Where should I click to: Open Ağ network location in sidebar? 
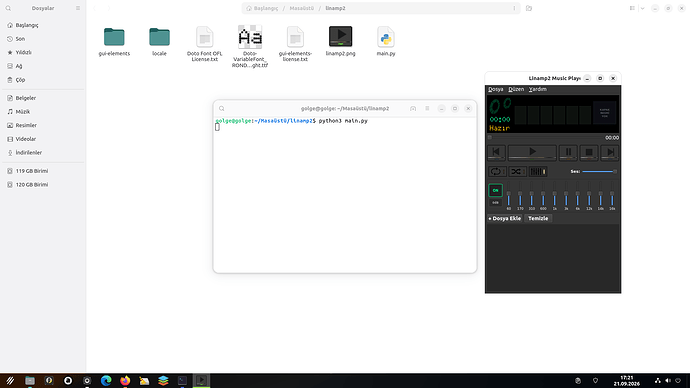click(x=43, y=66)
